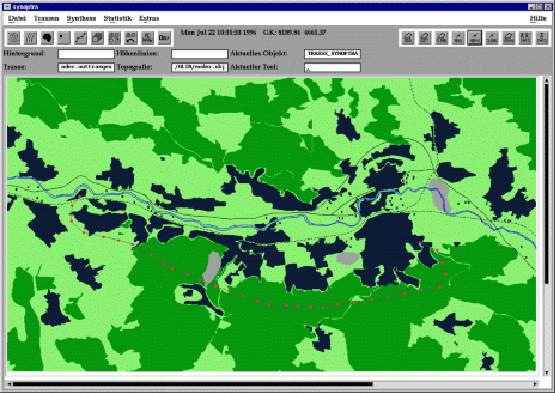
Task: Open the window menu button in the title bar
Action: pos(7,7)
